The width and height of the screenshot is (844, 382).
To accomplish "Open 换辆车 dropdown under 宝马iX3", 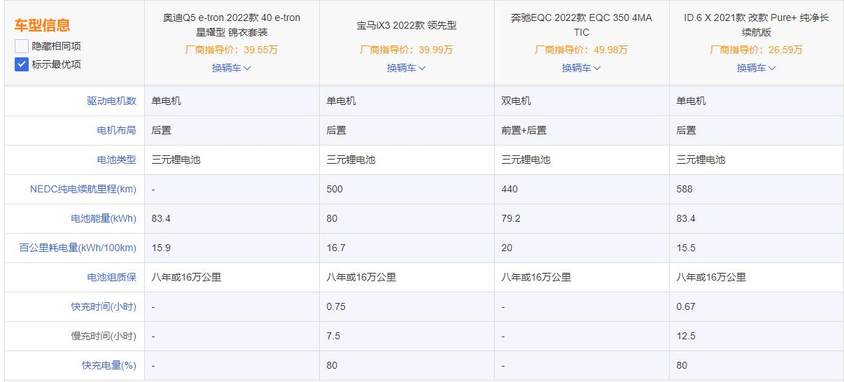I will tap(406, 68).
